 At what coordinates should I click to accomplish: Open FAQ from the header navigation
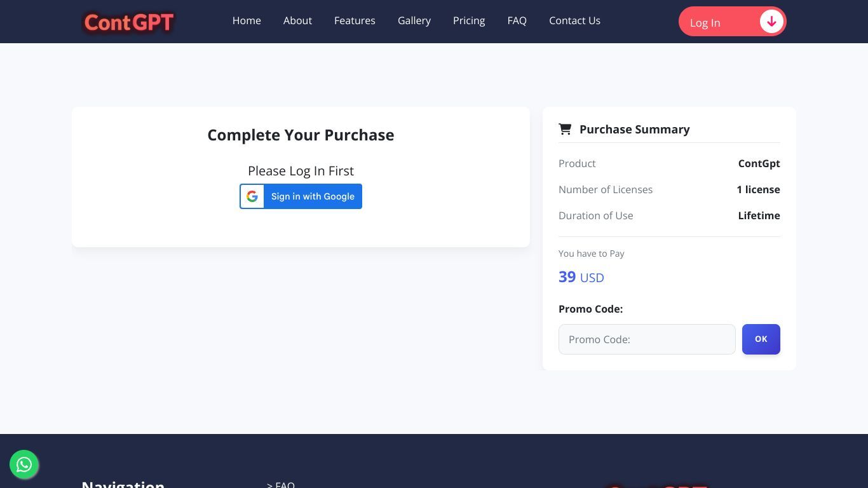click(x=517, y=21)
